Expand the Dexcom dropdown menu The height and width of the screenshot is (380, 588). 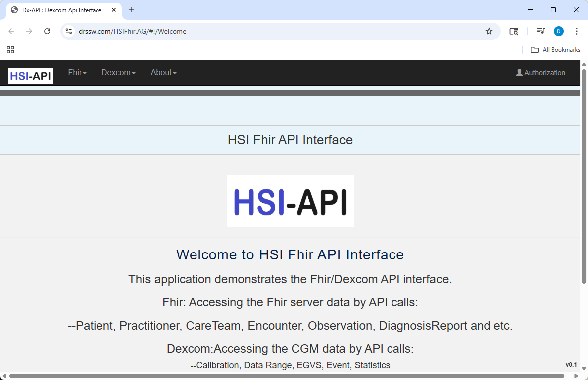pos(118,73)
